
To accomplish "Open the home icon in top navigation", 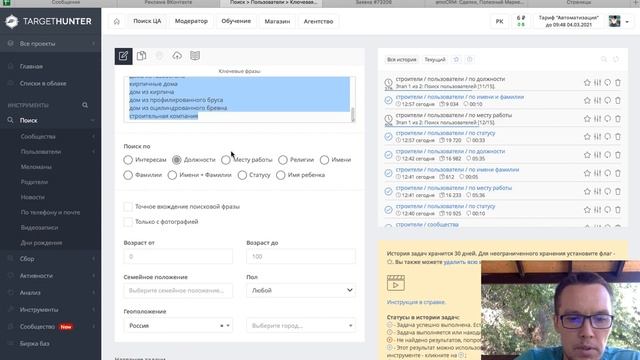I will pyautogui.click(x=117, y=21).
